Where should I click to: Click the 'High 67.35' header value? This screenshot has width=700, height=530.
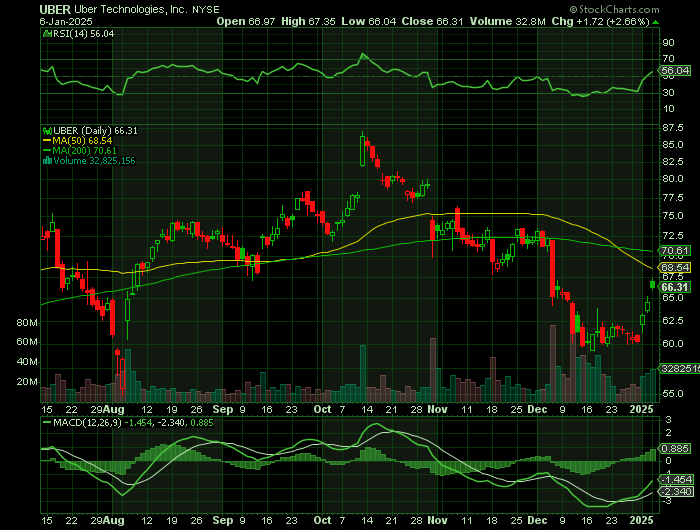tap(308, 21)
